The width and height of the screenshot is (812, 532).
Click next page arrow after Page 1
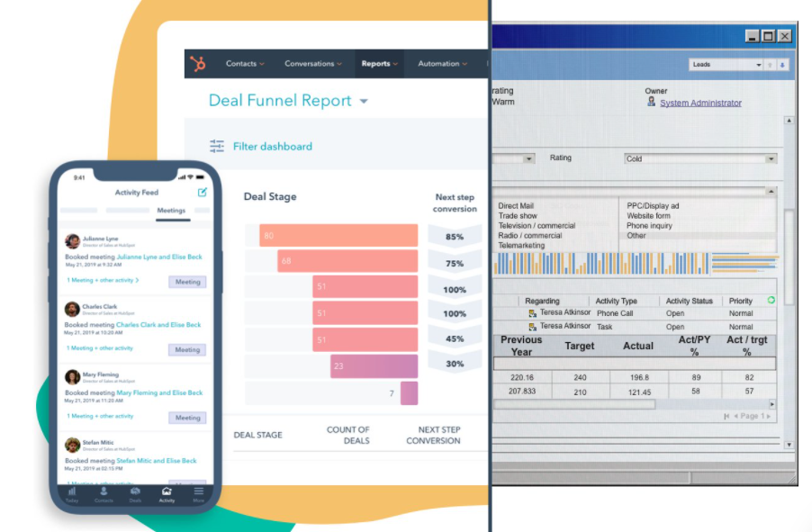pyautogui.click(x=769, y=416)
